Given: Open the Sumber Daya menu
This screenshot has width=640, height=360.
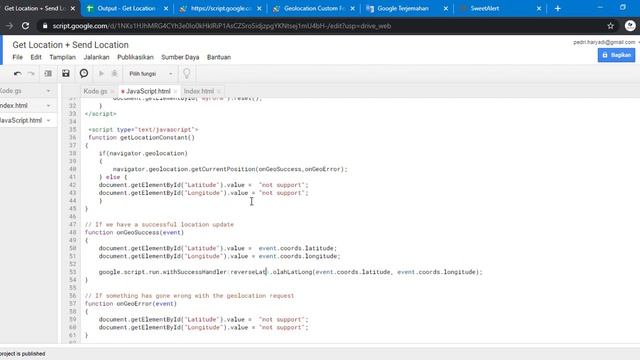Looking at the screenshot, I should [180, 57].
